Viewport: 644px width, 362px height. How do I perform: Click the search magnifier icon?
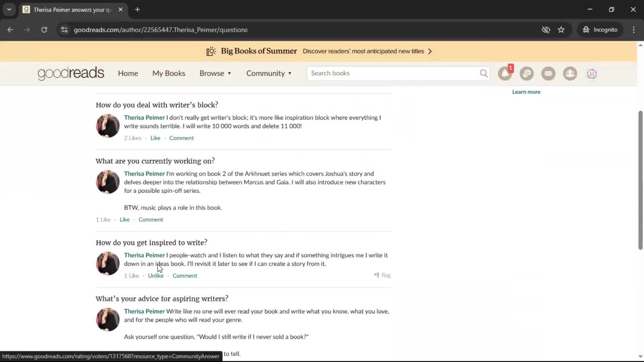pos(484,73)
